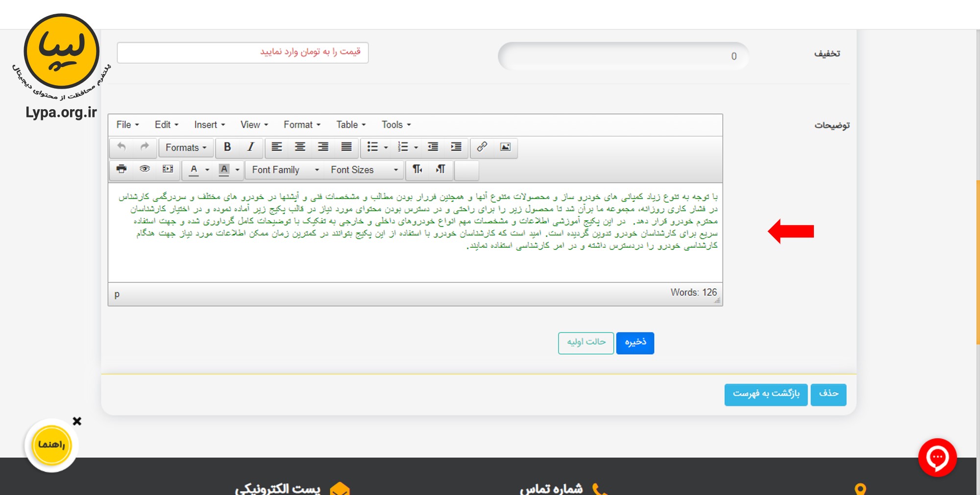Click the حذف delete button
980x495 pixels.
829,394
